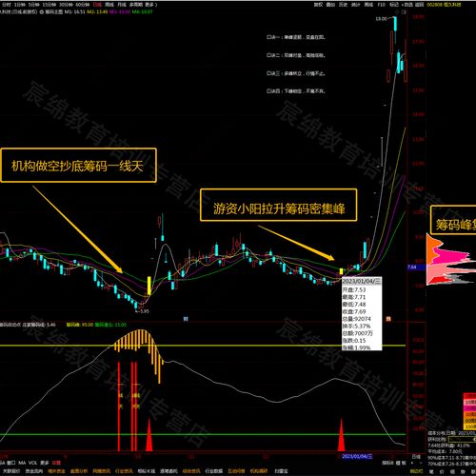
Task: Select the 15分钟 period tab
Action: click(x=50, y=5)
